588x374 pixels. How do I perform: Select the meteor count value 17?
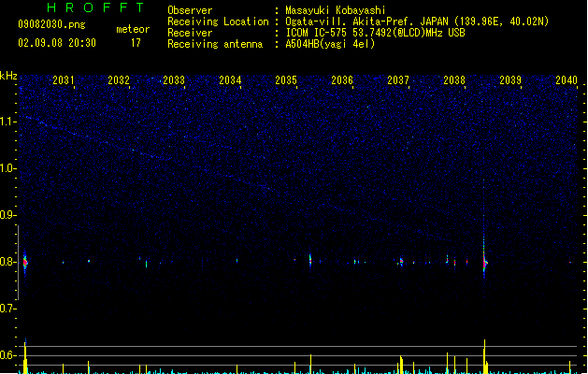pyautogui.click(x=136, y=43)
